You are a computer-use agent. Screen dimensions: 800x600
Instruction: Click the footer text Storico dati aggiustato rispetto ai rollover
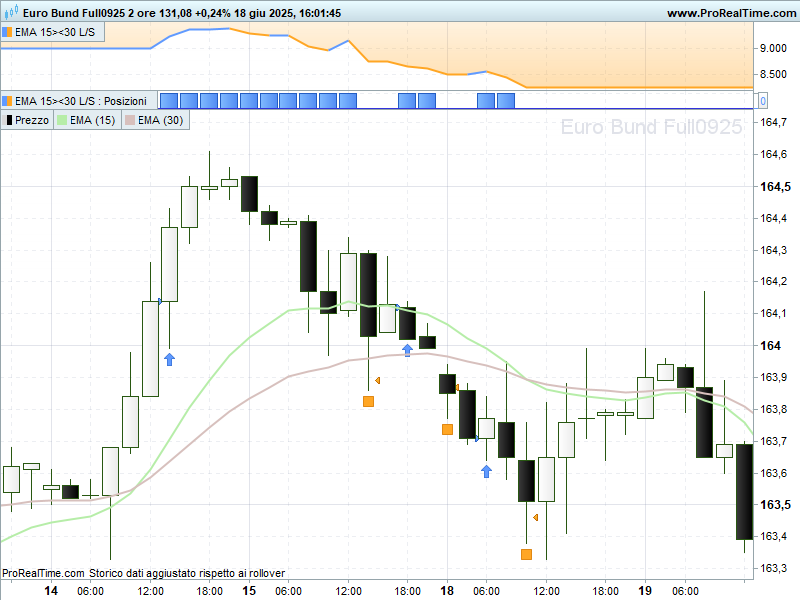pyautogui.click(x=187, y=573)
